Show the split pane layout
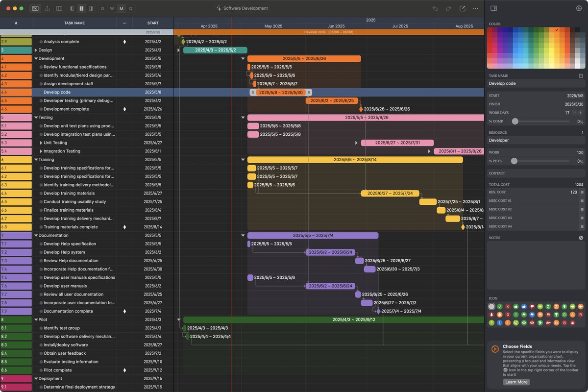588x392 pixels. click(x=81, y=8)
